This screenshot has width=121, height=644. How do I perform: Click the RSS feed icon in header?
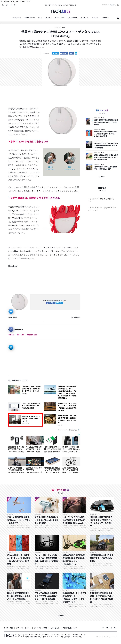[x=3, y=5]
